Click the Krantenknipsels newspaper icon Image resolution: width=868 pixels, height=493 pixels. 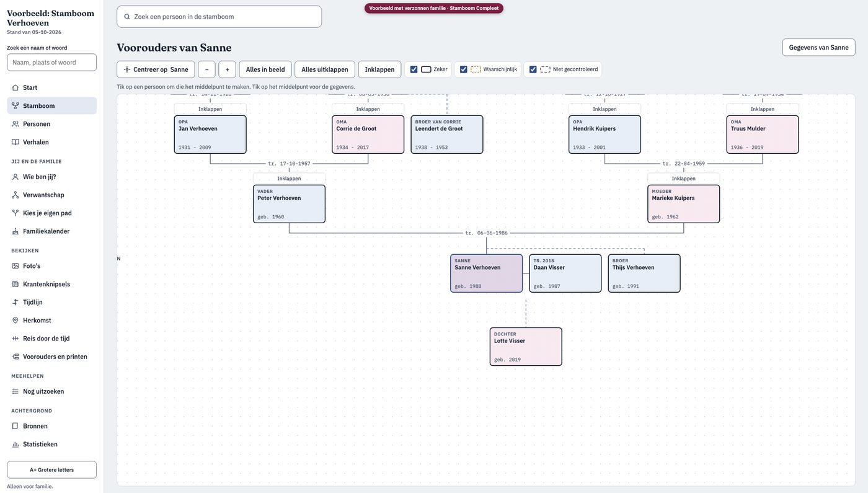(x=15, y=284)
